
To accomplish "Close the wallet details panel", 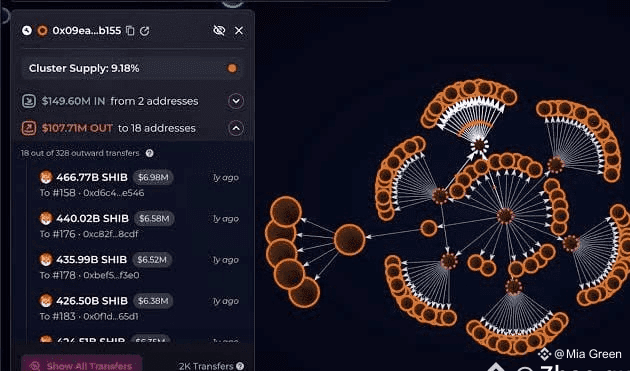I will point(239,31).
